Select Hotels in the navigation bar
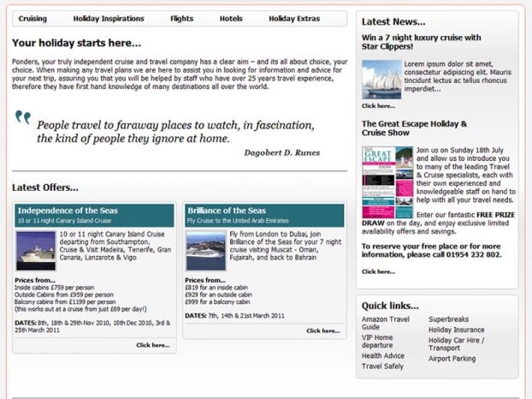 tap(231, 19)
